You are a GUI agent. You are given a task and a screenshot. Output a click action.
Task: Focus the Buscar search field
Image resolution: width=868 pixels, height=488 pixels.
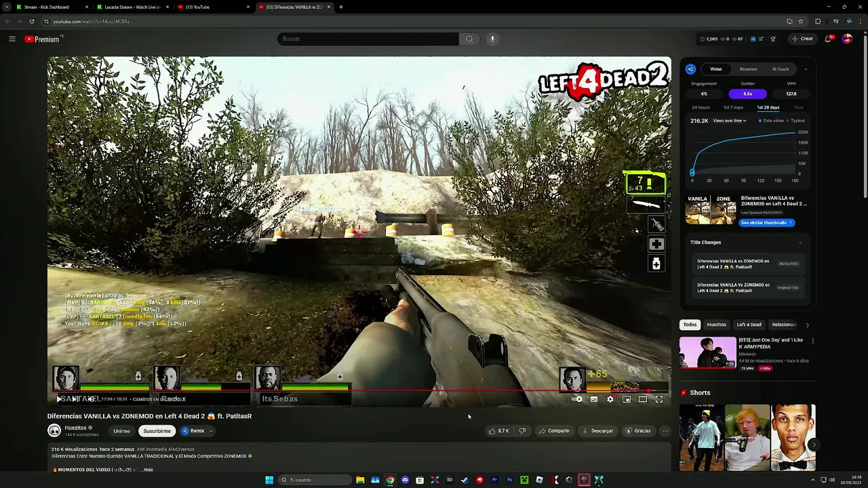pyautogui.click(x=368, y=39)
